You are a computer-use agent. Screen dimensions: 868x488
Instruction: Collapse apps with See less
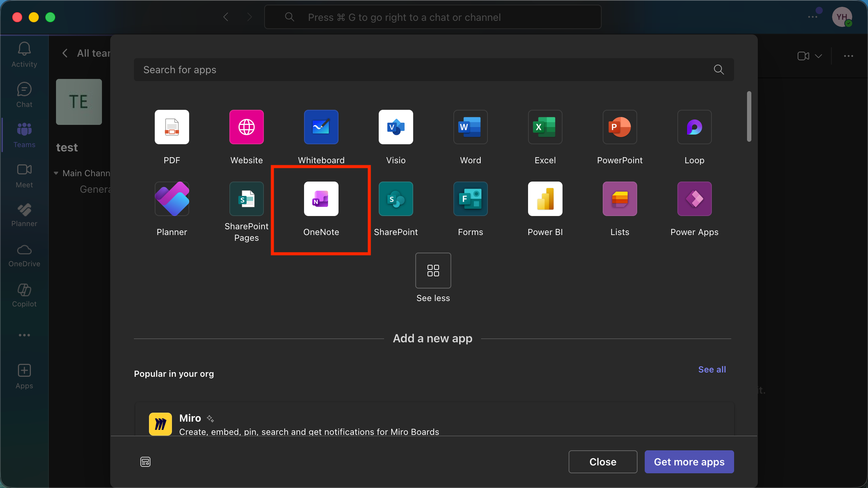pos(433,271)
